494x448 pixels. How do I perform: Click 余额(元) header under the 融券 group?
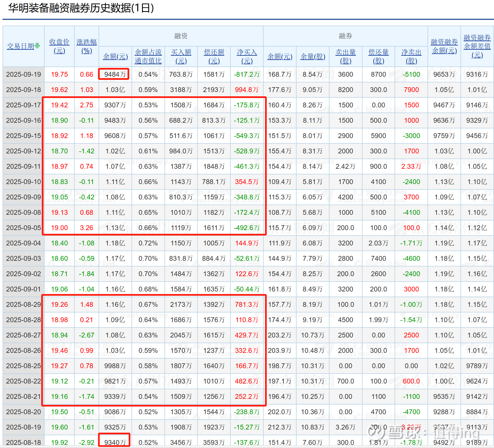click(x=280, y=57)
